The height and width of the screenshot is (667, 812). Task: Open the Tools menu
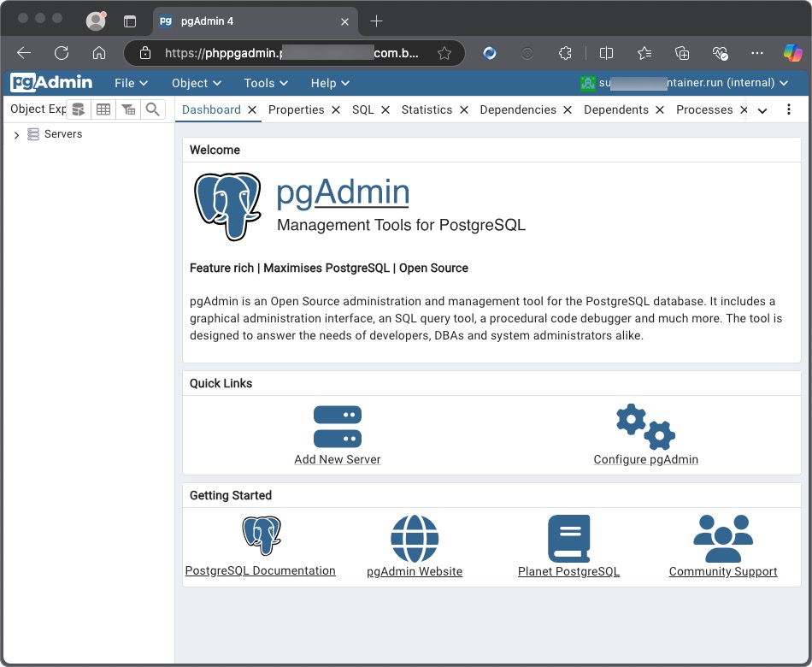point(266,83)
